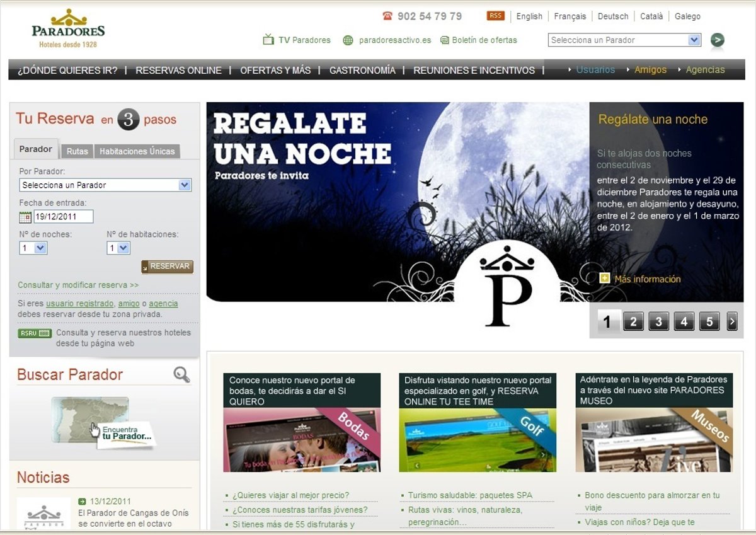Click the green RSRU badge icon

click(35, 333)
